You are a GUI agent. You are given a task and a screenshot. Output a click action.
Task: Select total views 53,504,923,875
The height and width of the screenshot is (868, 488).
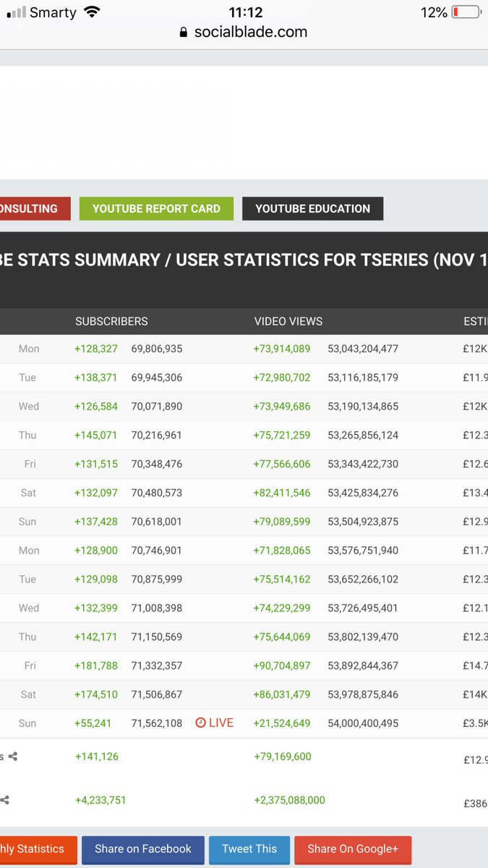[363, 522]
